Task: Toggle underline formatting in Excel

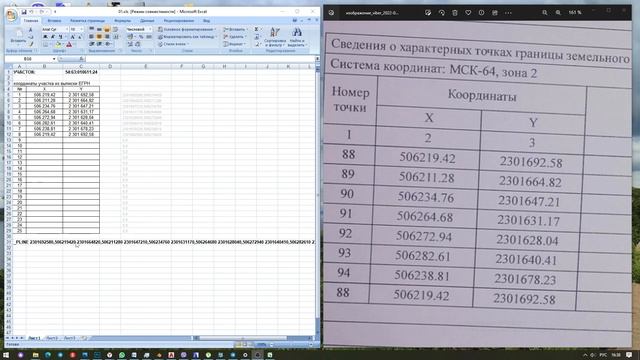Action: [60, 37]
